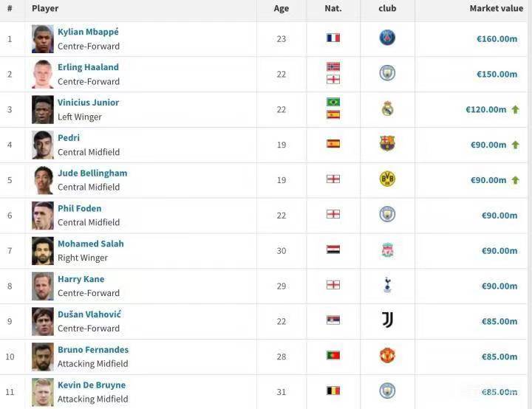This screenshot has height=409, width=532.
Task: Open Kevin De Bruyne player link
Action: 92,385
